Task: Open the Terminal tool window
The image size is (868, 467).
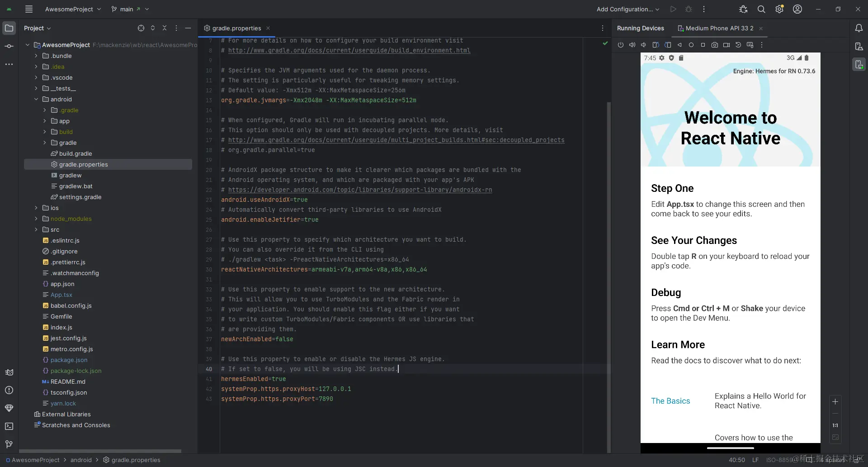Action: pyautogui.click(x=9, y=427)
